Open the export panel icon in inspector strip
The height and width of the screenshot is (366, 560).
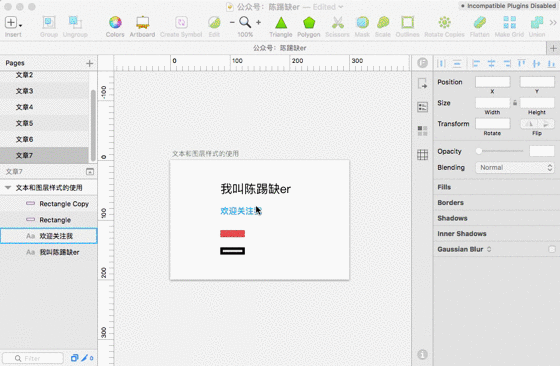coord(422,84)
